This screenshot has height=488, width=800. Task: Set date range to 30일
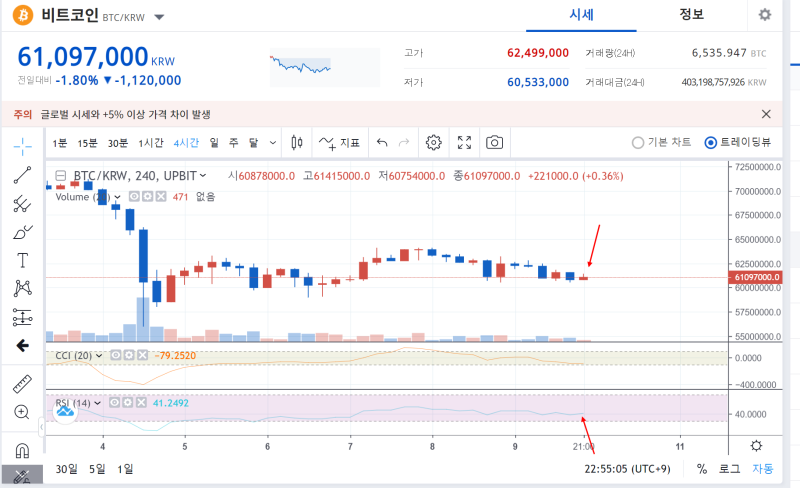[x=67, y=469]
